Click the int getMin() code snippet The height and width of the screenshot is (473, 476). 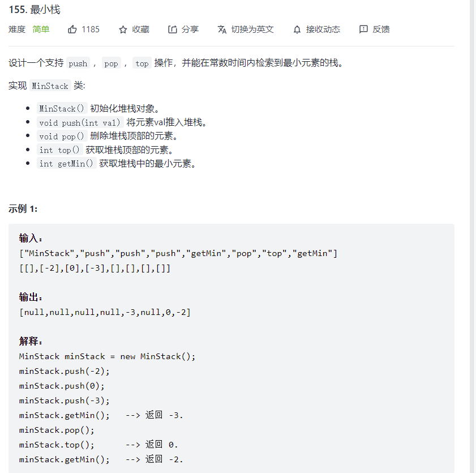click(x=66, y=164)
